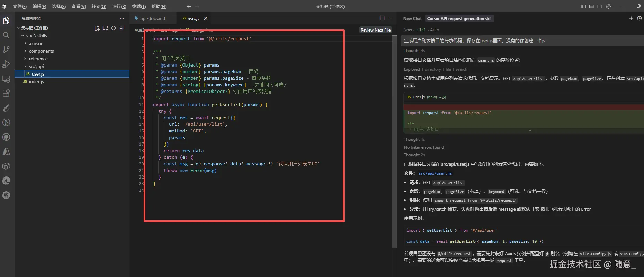Click the New File icon in explorer
644x277 pixels.
[97, 28]
